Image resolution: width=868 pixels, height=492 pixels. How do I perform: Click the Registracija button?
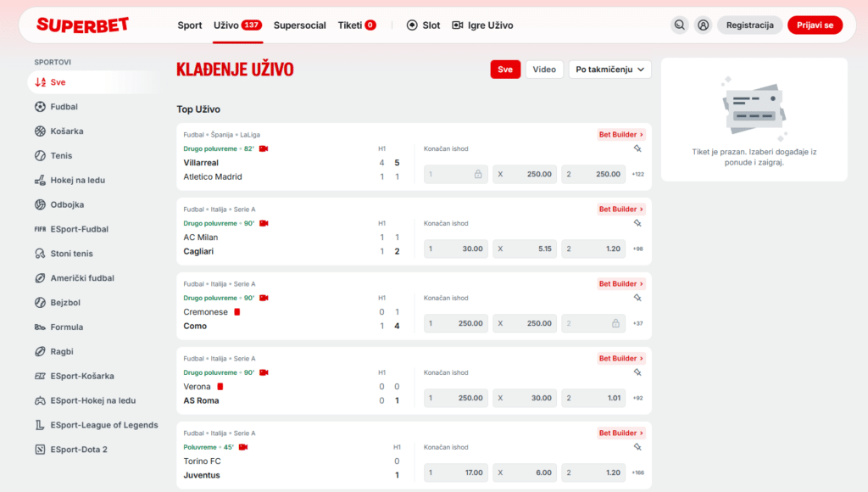coord(750,25)
